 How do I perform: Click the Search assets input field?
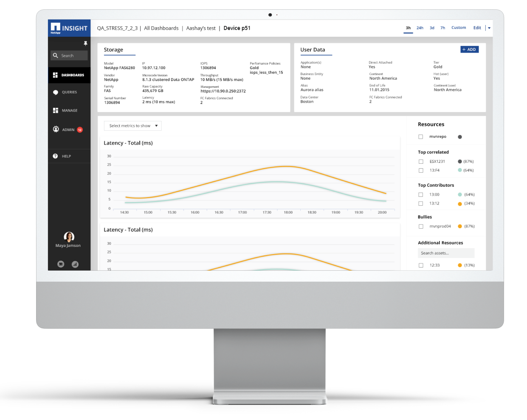tap(445, 253)
